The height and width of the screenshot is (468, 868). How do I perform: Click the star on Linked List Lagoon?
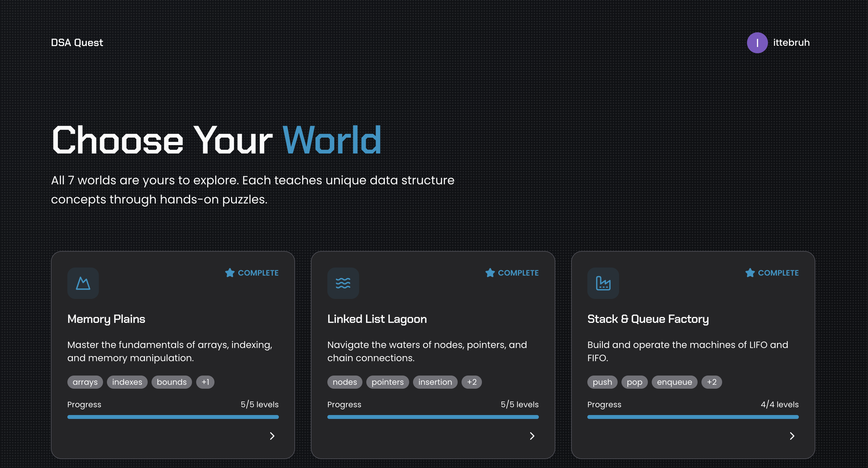(x=490, y=273)
